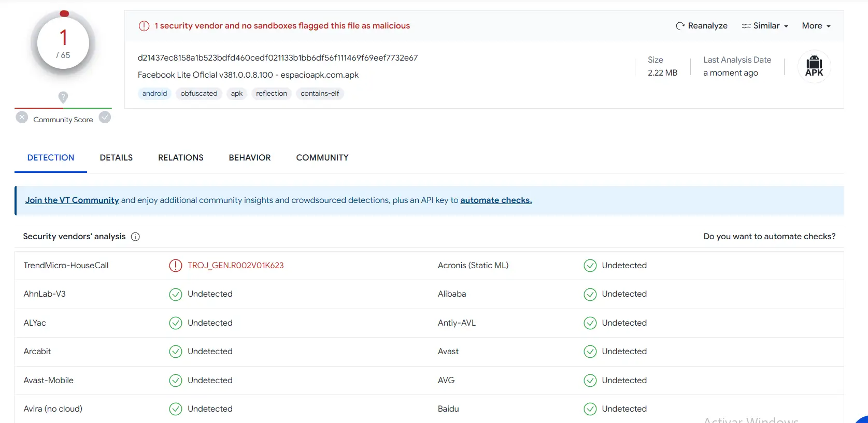The width and height of the screenshot is (868, 423).
Task: Click the info icon beside Security vendors' analysis
Action: click(135, 237)
